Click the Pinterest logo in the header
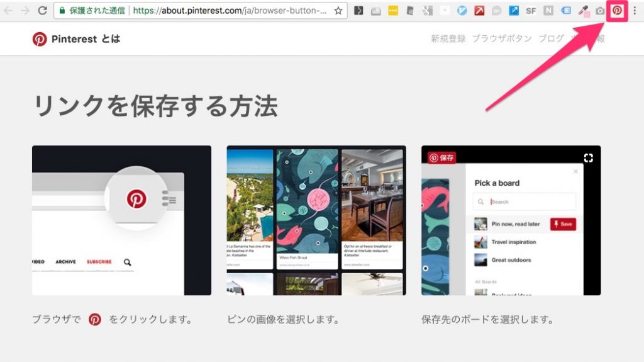The image size is (644, 362). [40, 39]
